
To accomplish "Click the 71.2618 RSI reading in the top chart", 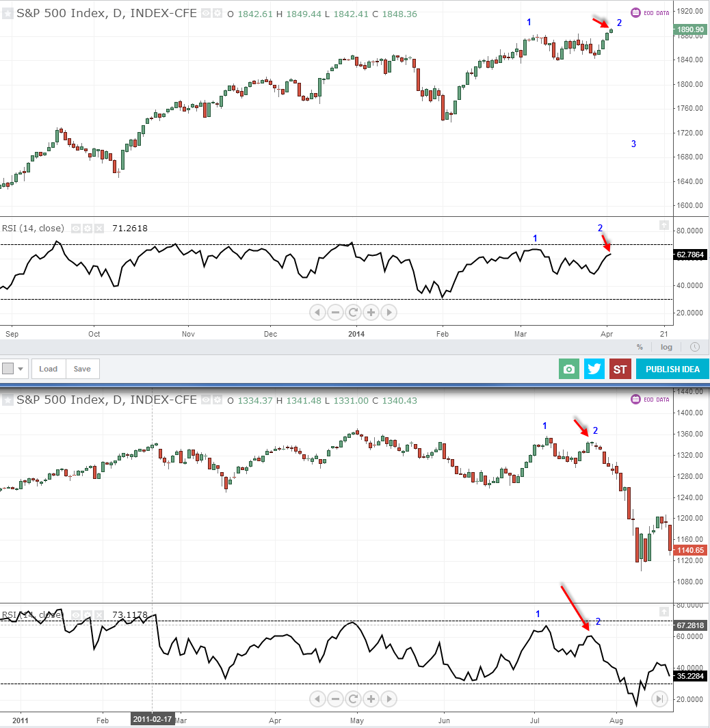I will pyautogui.click(x=130, y=228).
